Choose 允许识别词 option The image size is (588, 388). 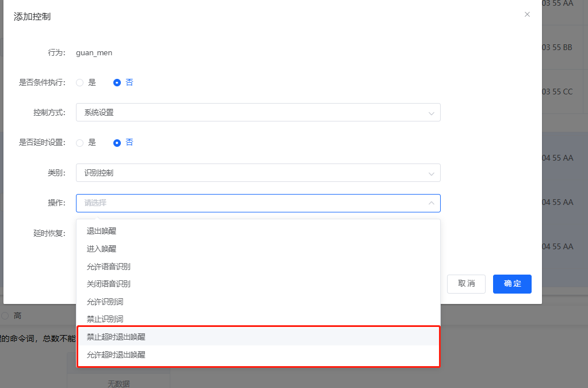[105, 302]
